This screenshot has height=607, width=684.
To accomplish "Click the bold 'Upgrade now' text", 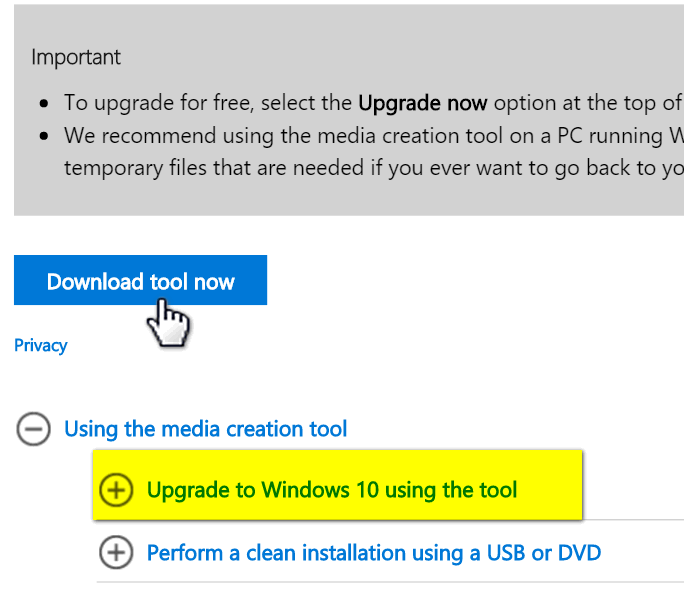I will tap(422, 103).
